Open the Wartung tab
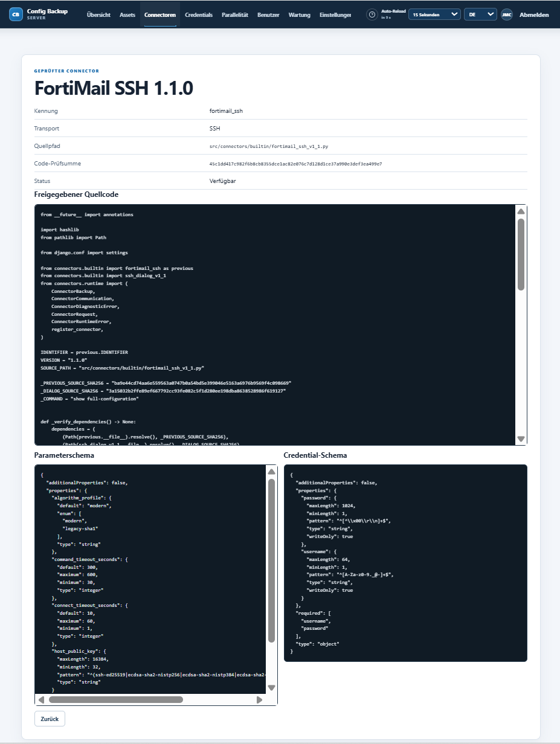Viewport: 560px width, 744px height. (x=300, y=14)
